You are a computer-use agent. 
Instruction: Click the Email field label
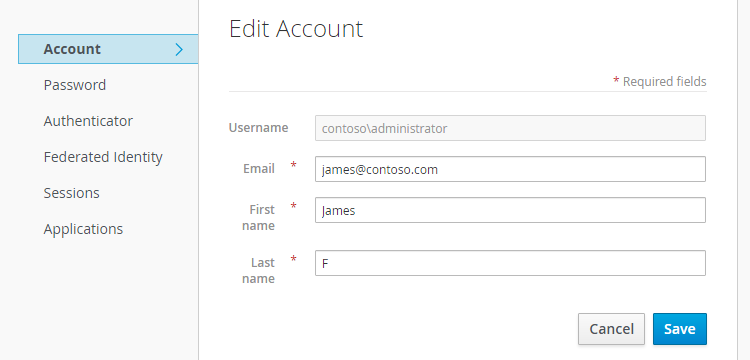tap(259, 169)
